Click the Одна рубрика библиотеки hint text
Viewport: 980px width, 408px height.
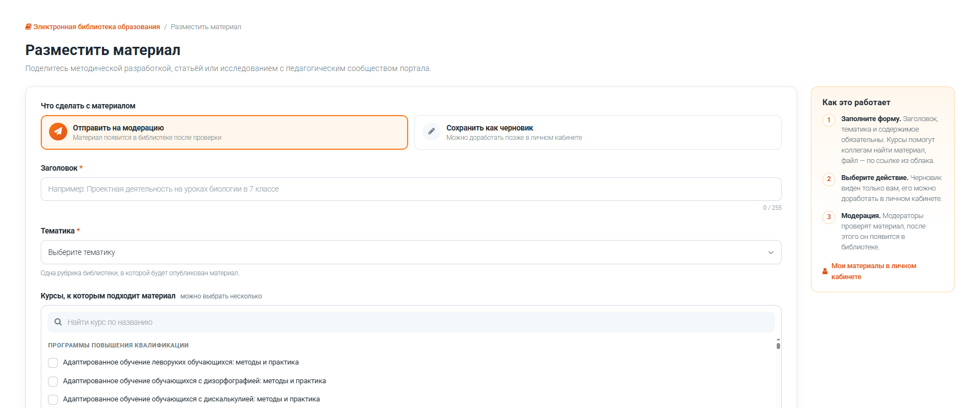(x=140, y=273)
